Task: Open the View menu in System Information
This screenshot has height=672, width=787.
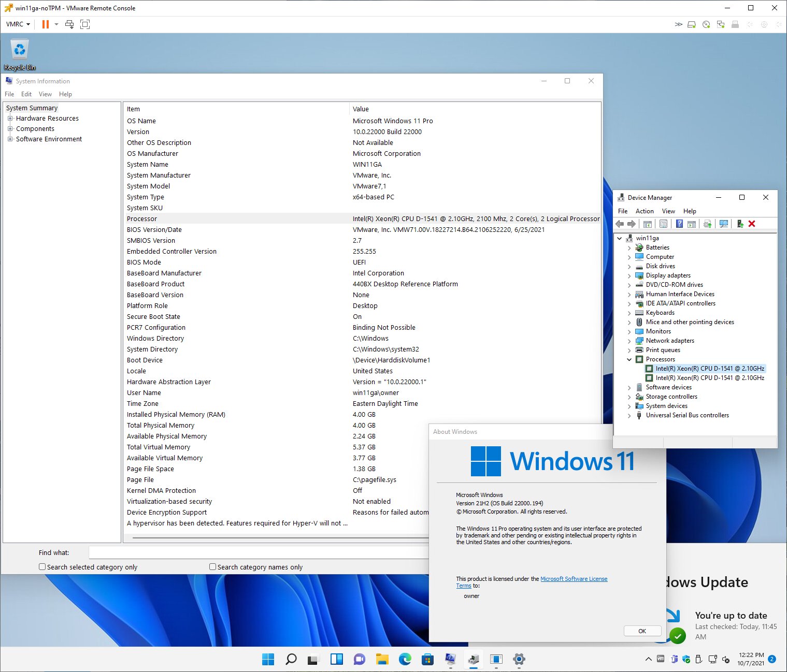Action: [46, 94]
